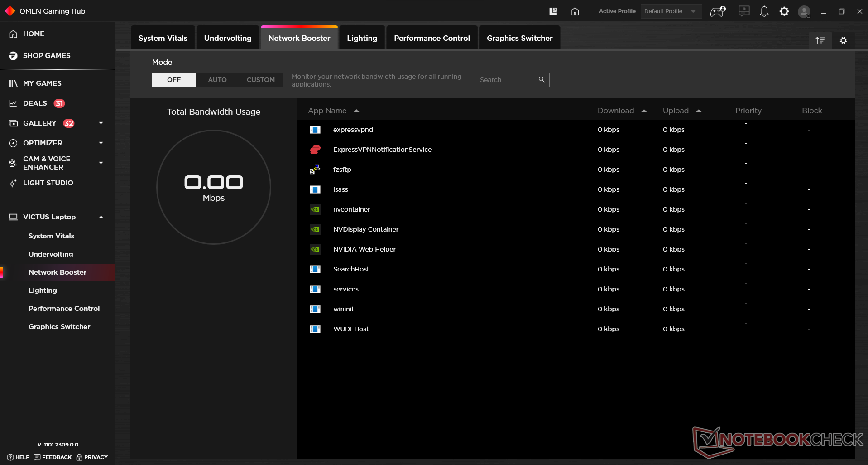This screenshot has height=465, width=868.
Task: Switch to the Undervolting tab
Action: (228, 38)
